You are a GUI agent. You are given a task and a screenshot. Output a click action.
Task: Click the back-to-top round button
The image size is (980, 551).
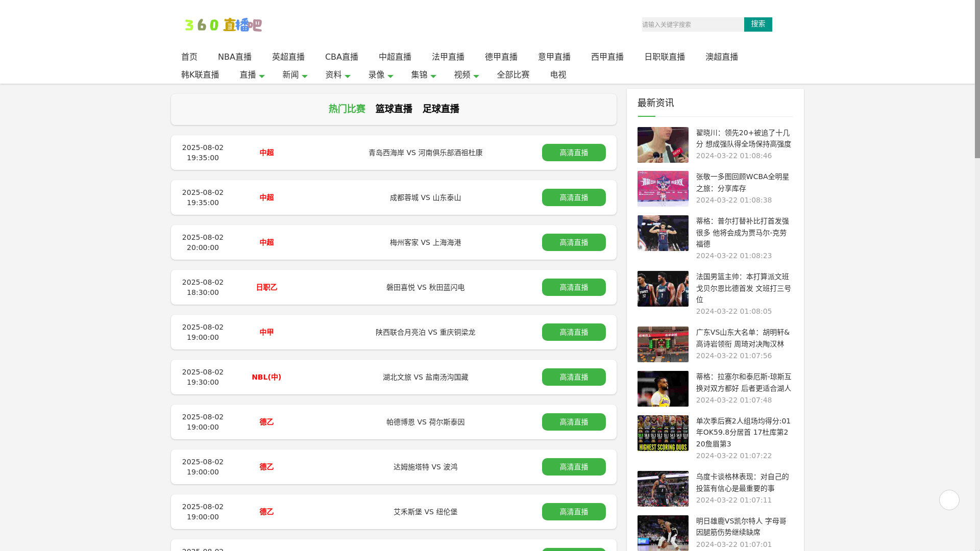pyautogui.click(x=949, y=500)
